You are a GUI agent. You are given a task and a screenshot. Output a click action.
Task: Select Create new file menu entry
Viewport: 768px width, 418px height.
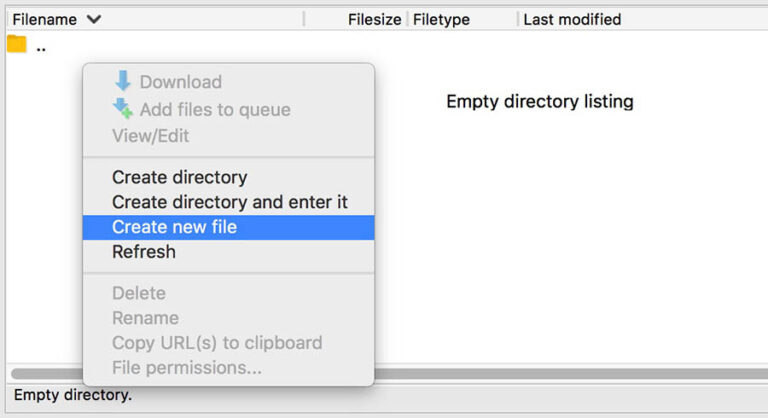pos(174,227)
